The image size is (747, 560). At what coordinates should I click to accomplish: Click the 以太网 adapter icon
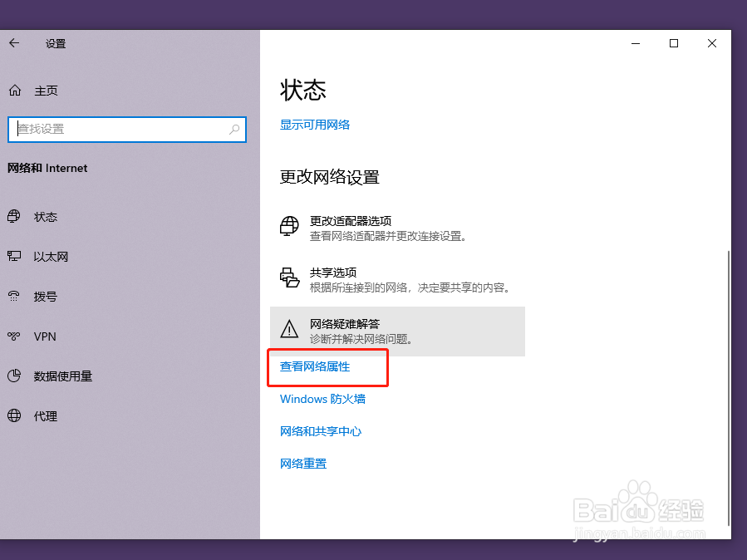tap(14, 257)
